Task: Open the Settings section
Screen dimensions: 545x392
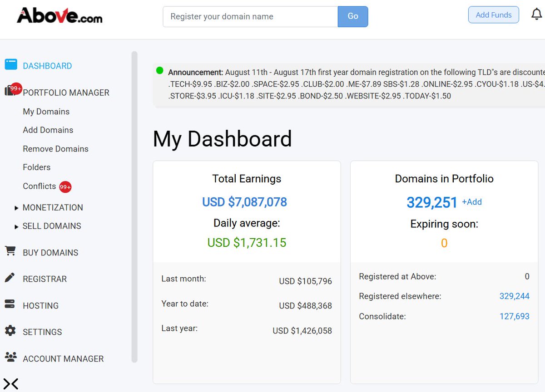Action: point(42,332)
